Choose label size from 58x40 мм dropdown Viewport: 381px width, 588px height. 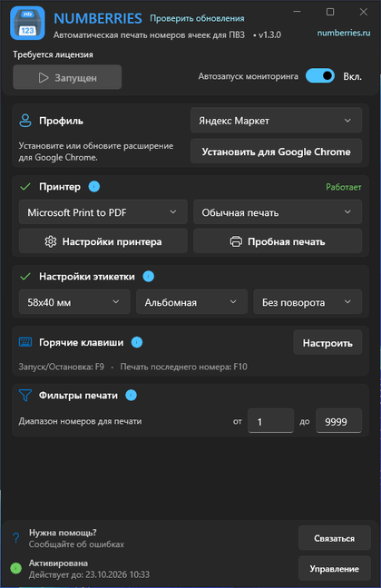[x=74, y=302]
